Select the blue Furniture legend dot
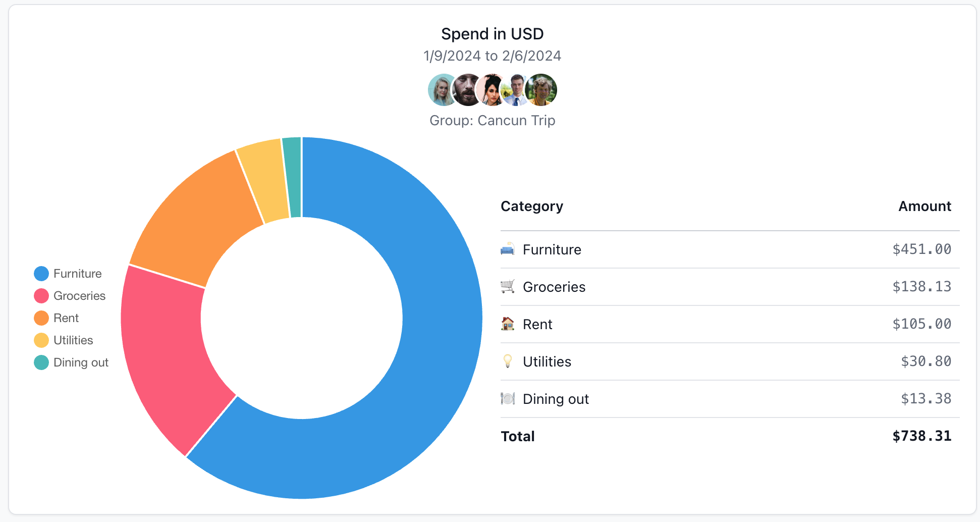 [41, 273]
